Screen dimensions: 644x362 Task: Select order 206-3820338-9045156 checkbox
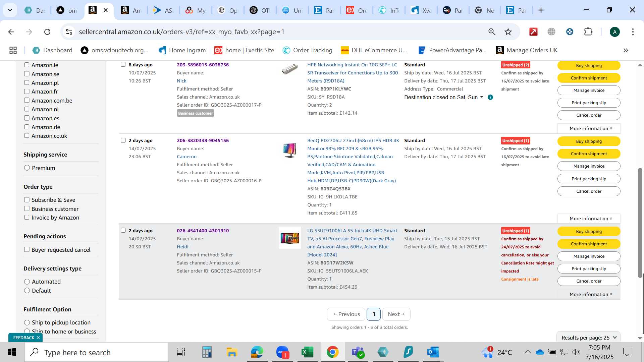123,140
